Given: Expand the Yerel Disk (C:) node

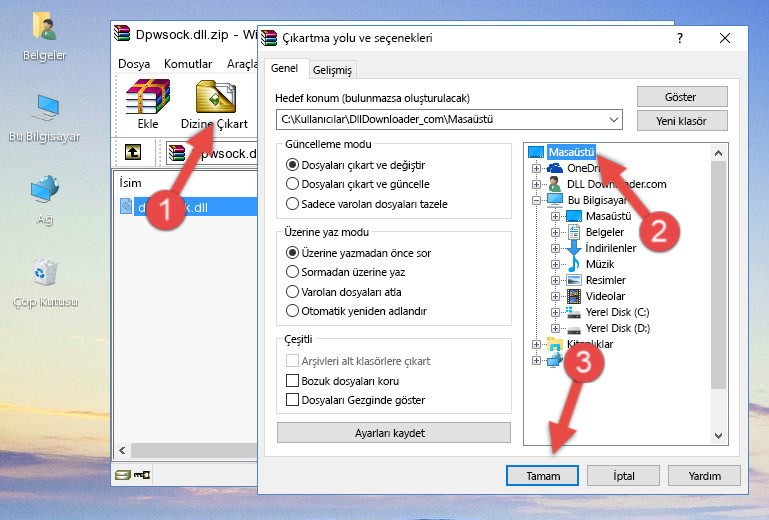Looking at the screenshot, I should [x=555, y=312].
